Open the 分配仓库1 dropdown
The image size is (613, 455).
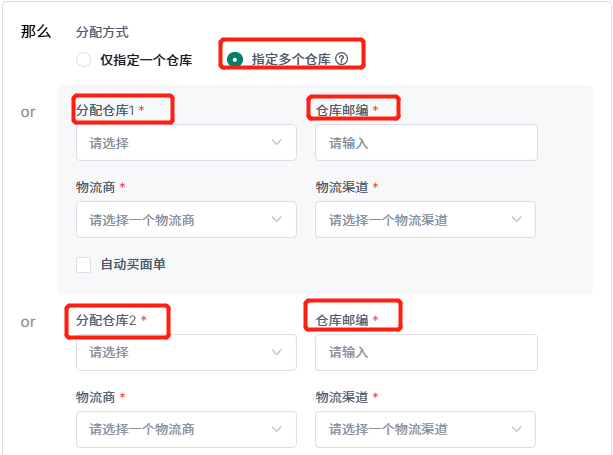186,143
